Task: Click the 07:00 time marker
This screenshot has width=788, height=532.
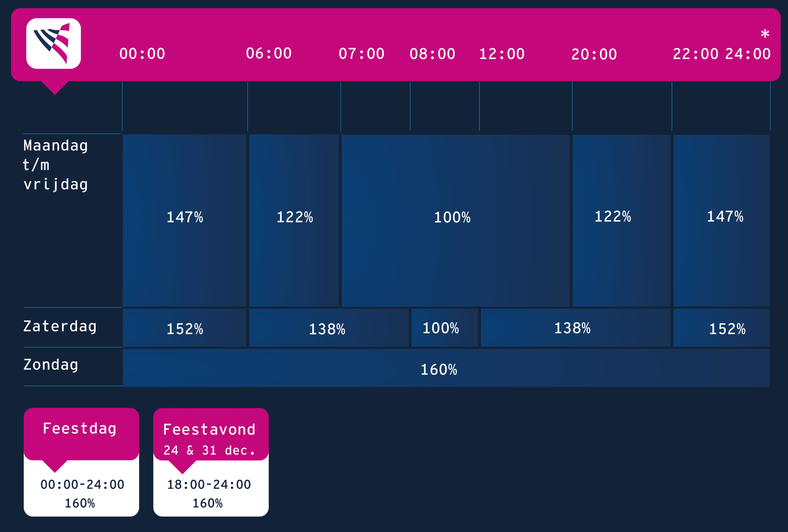Action: click(361, 54)
